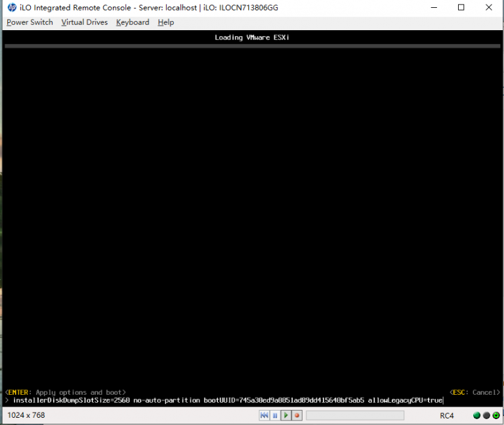Open the Power Switch menu

click(30, 22)
